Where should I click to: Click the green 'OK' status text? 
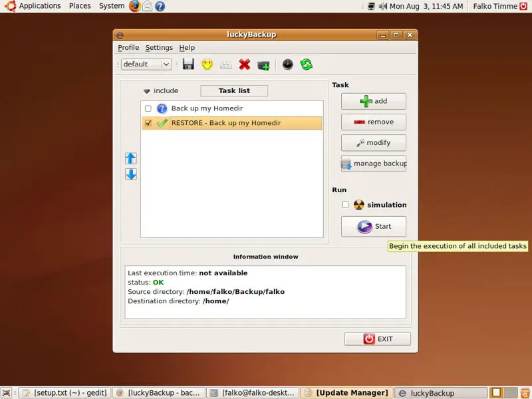coord(158,282)
